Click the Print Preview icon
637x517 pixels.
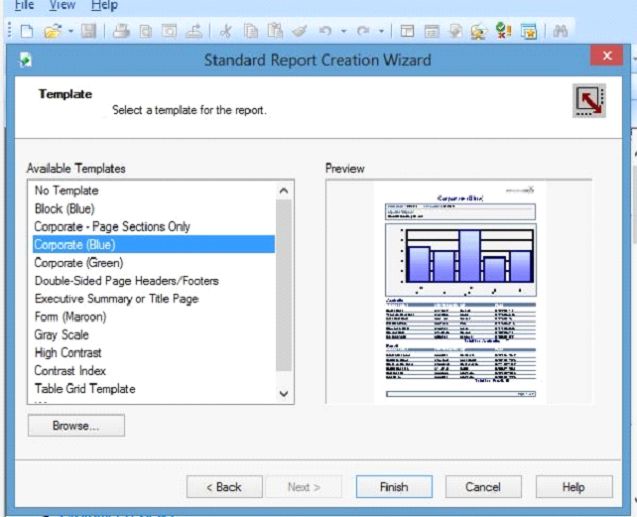[145, 31]
